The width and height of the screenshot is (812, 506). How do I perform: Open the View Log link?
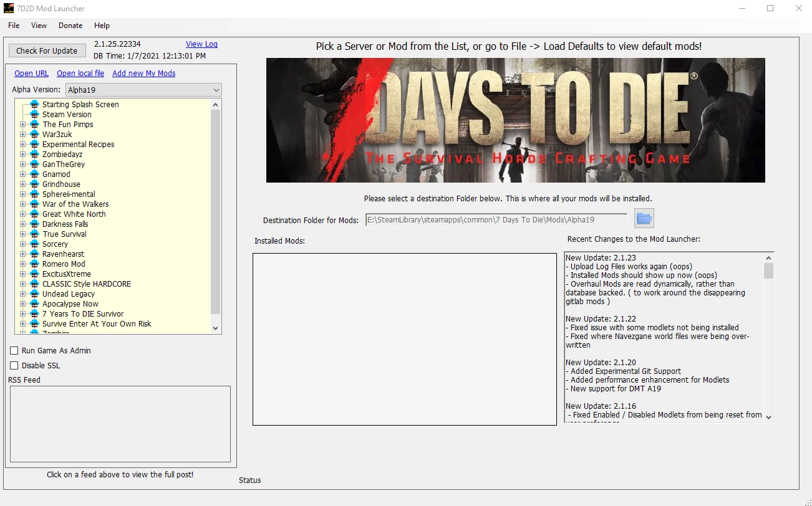point(201,44)
